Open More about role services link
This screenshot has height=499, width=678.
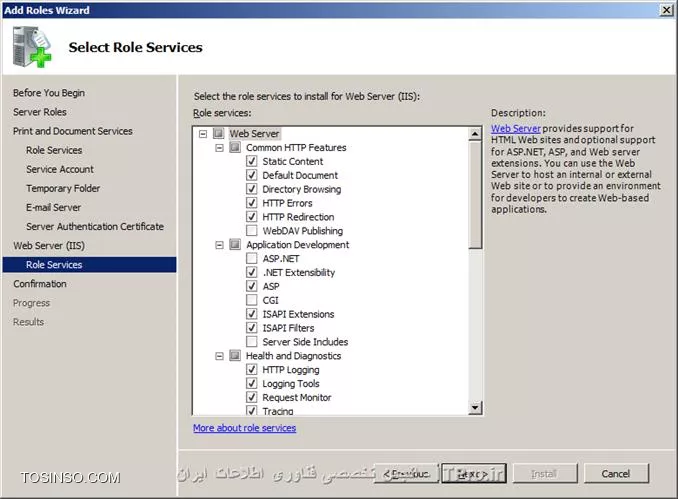(245, 428)
